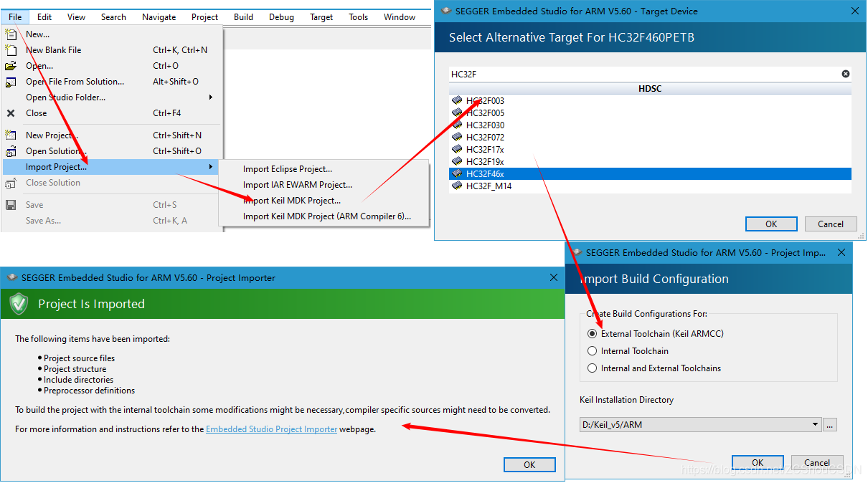The image size is (868, 483).
Task: Click the chip icon beside HC32F030
Action: pyautogui.click(x=457, y=125)
